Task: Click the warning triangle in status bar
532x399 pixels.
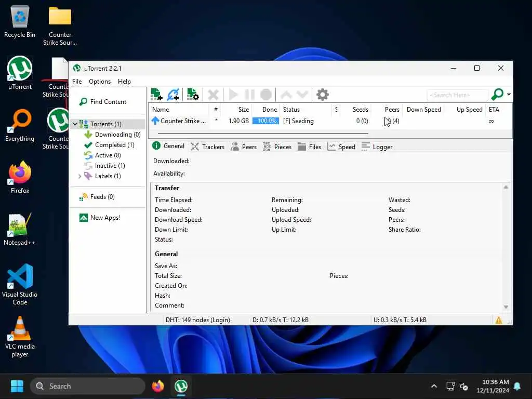Action: pyautogui.click(x=498, y=320)
